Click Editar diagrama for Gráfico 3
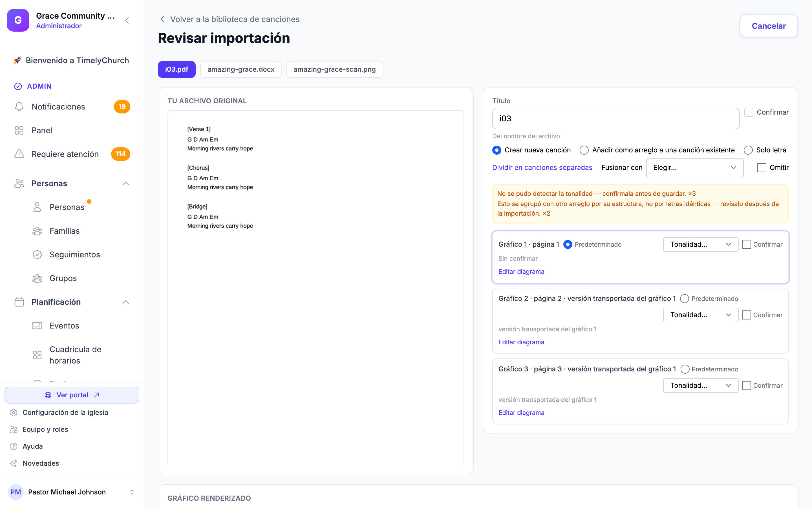This screenshot has height=508, width=812. 521,413
